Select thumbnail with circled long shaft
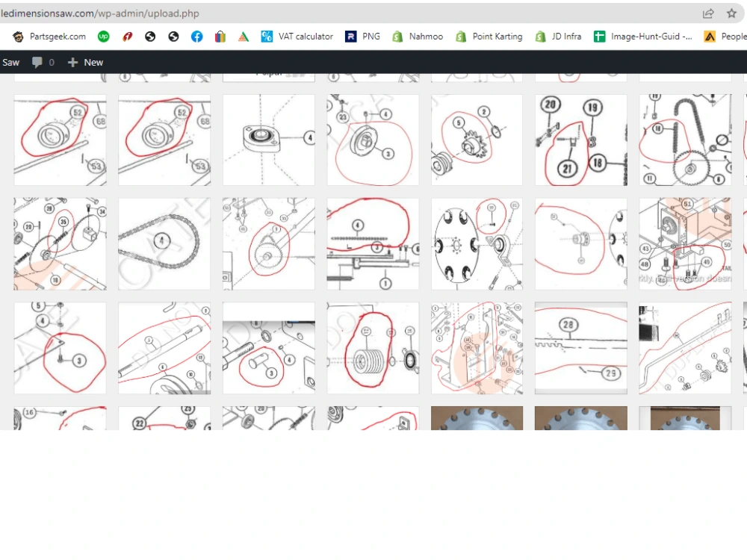 tap(164, 348)
